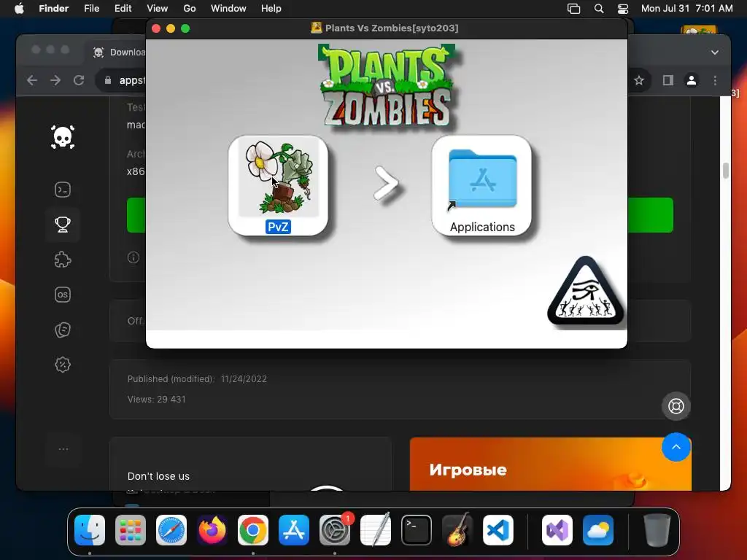Launch GarageBand from the Dock

click(x=457, y=530)
